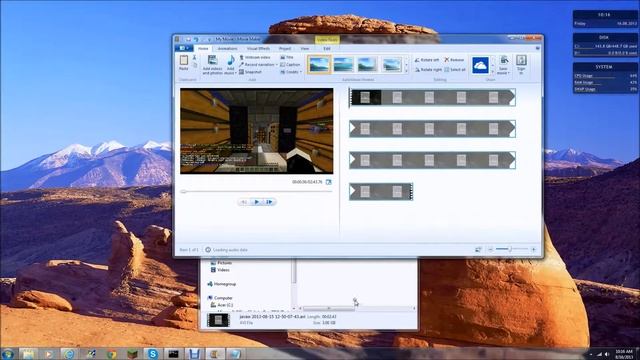Switch to the Project tab
Screen dimensions: 640x360
(x=285, y=49)
